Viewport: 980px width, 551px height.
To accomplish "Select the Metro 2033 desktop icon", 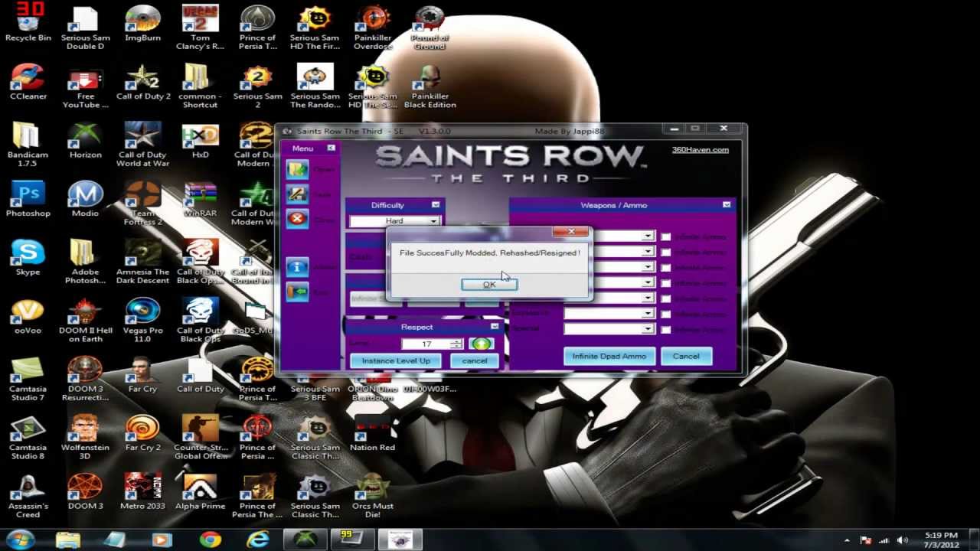I will 142,492.
